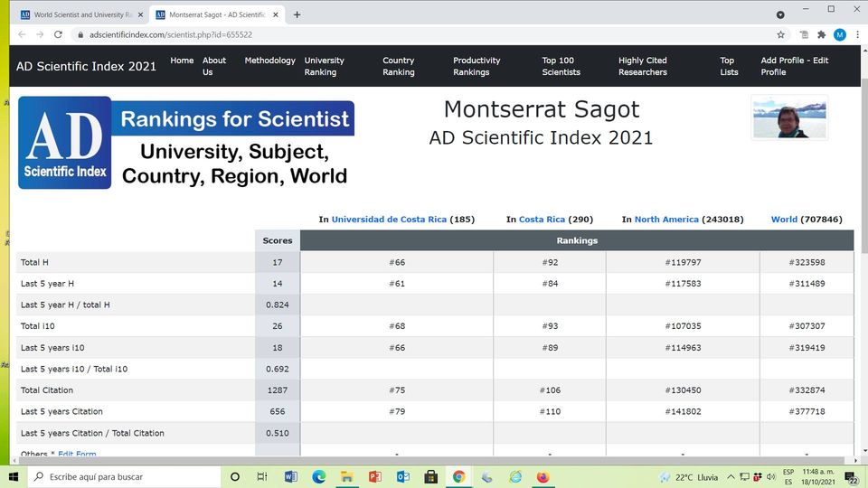Open Country Ranking menu
Image resolution: width=868 pixels, height=488 pixels.
(398, 66)
